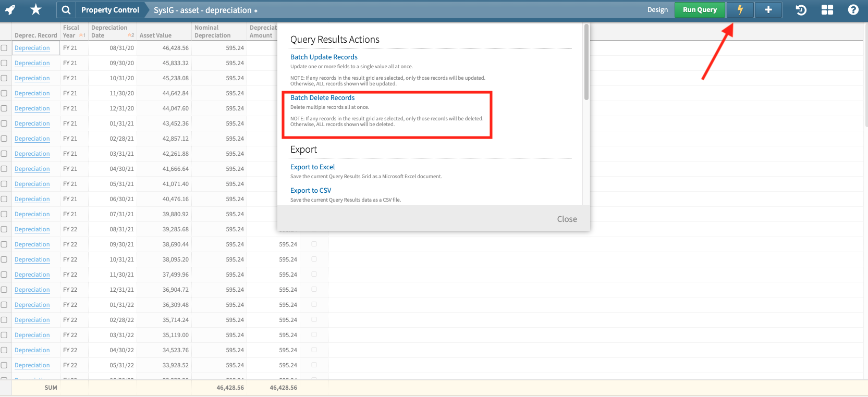868x397 pixels.
Task: Sort by Fiscal Year column header
Action: pos(71,31)
